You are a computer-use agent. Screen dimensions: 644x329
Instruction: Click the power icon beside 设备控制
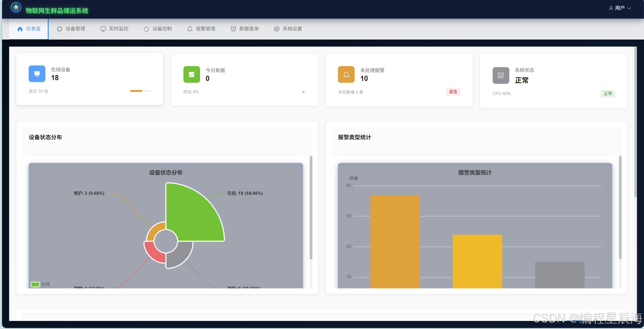pyautogui.click(x=146, y=29)
